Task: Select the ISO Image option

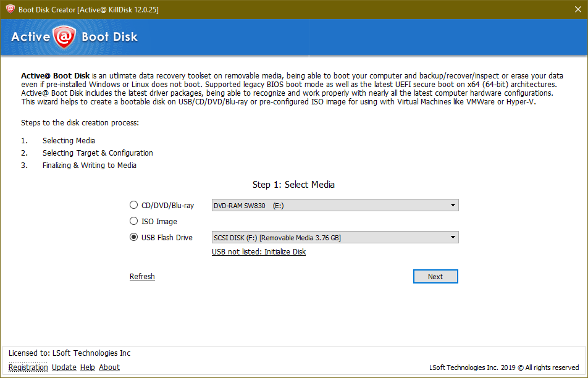Action: coord(133,220)
